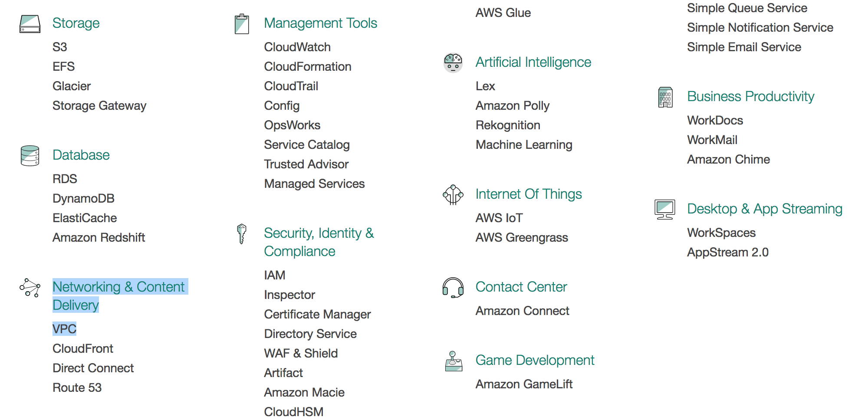Select Amazon Redshift
The image size is (868, 420).
[99, 237]
